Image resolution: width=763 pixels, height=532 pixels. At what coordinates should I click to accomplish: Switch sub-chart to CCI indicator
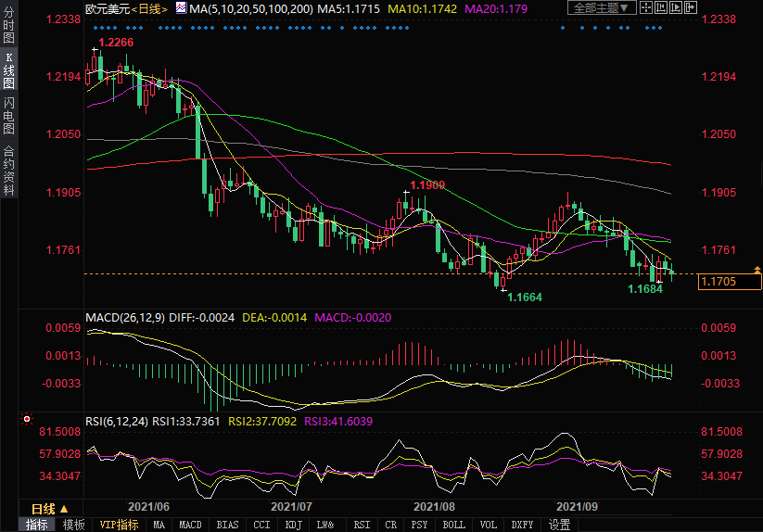click(x=261, y=525)
